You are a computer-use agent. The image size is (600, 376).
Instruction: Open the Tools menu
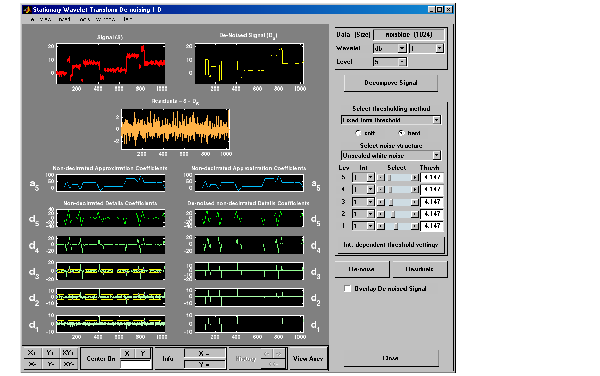pos(85,19)
